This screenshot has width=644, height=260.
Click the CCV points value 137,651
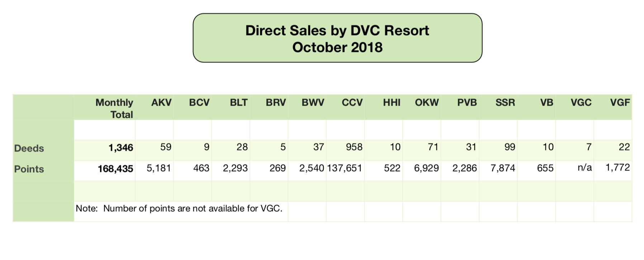(x=345, y=168)
